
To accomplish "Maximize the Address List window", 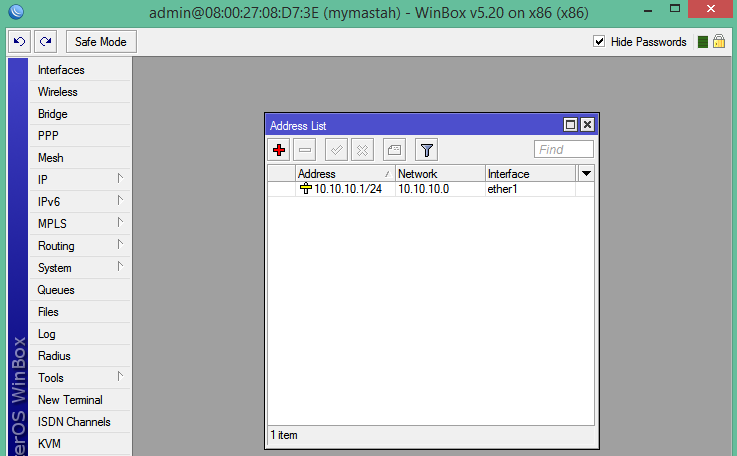I will click(x=570, y=125).
